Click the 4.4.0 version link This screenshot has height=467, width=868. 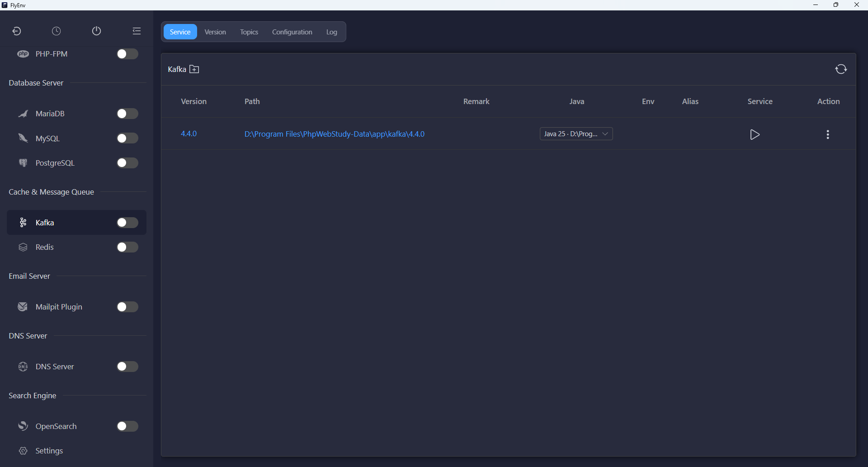189,134
